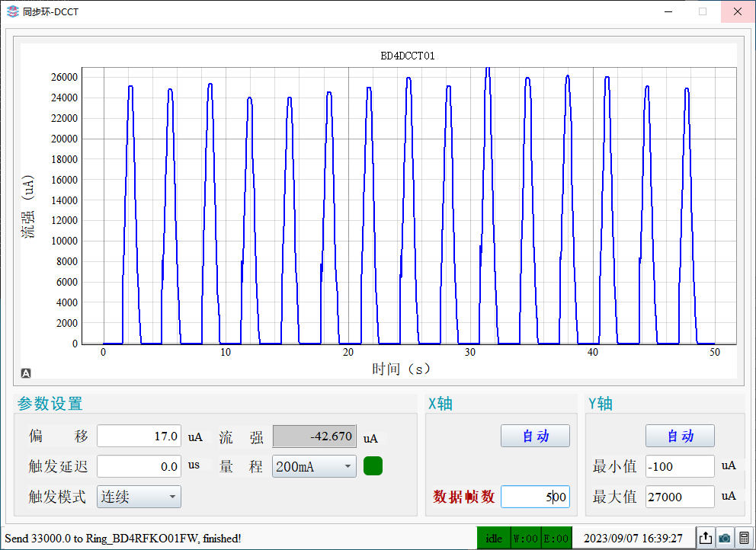Open the 量程 200mA dropdown
This screenshot has height=550, width=756.
tap(314, 466)
